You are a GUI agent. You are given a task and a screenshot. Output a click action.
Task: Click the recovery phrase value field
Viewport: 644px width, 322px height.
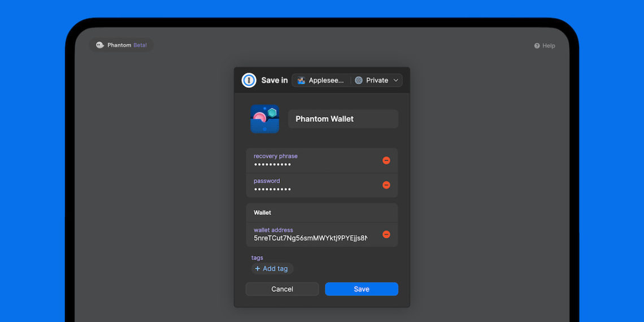click(x=272, y=165)
